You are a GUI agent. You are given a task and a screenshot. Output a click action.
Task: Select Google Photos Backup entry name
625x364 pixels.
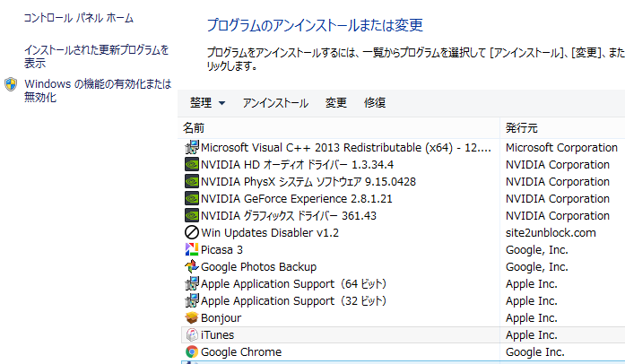click(258, 266)
